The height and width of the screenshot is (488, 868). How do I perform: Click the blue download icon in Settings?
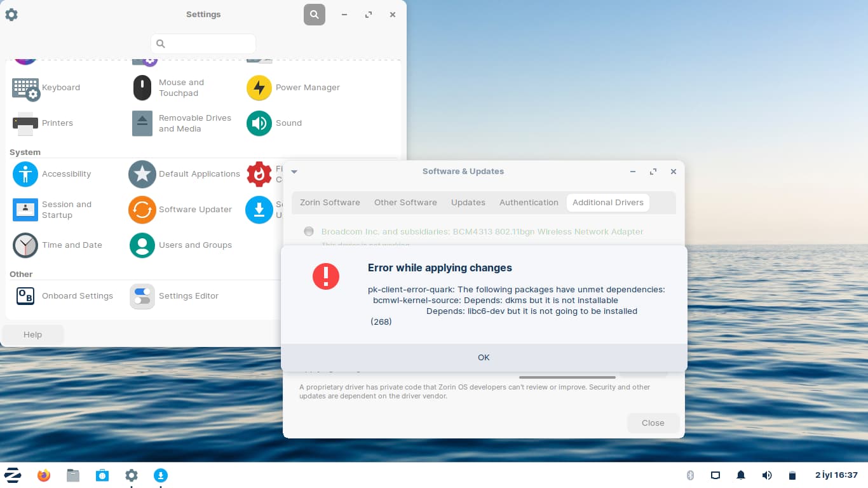pos(259,210)
